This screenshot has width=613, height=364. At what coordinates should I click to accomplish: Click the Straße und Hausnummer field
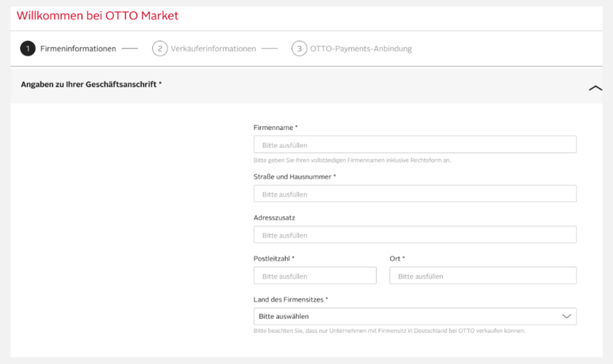[x=415, y=193]
